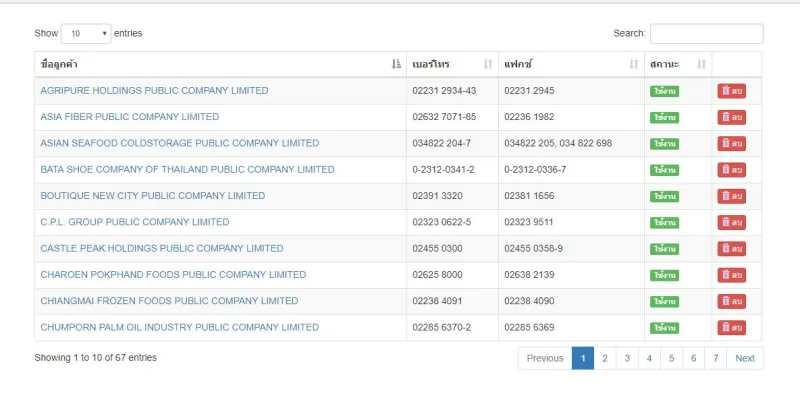Go to pagination page 7

(x=716, y=358)
